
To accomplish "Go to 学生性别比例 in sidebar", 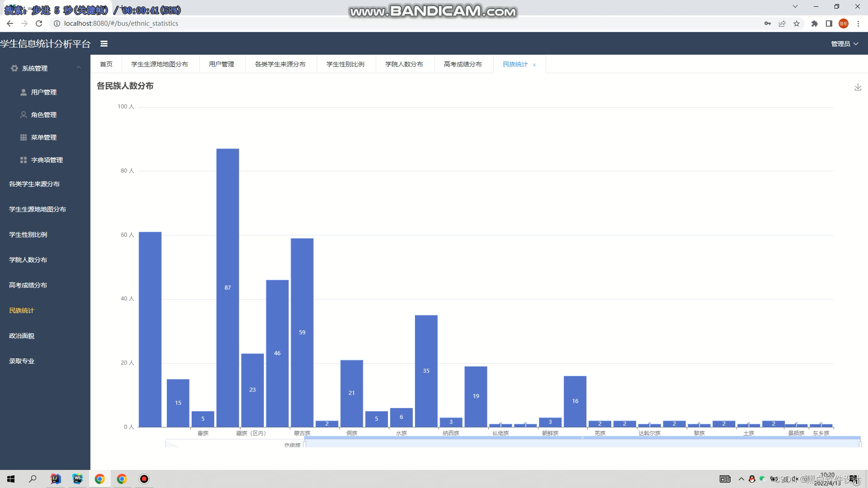I will (x=28, y=235).
